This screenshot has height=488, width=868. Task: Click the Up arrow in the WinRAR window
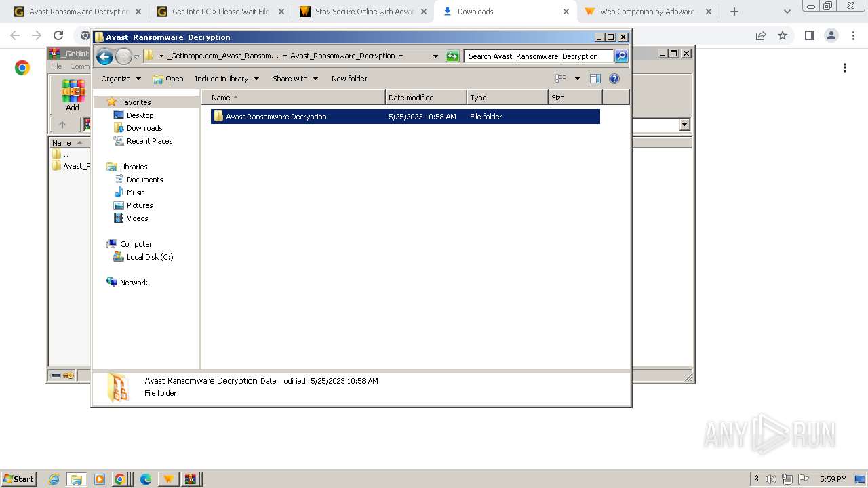[62, 125]
